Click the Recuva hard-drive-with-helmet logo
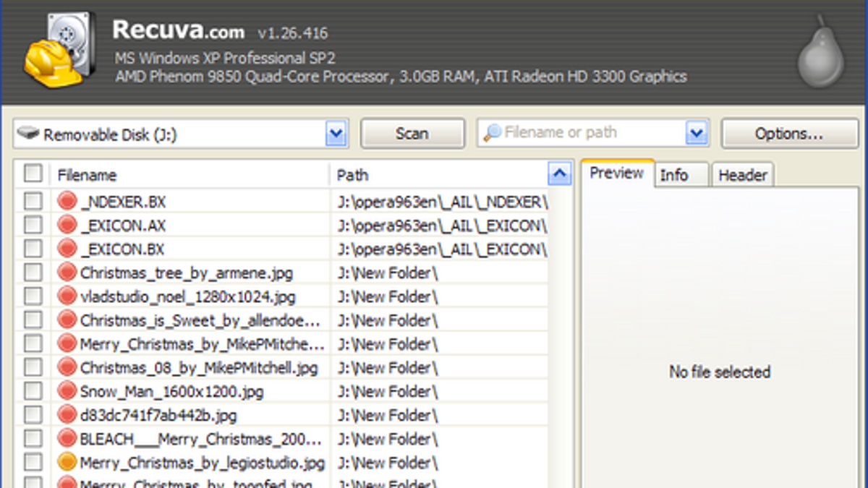 [x=60, y=49]
